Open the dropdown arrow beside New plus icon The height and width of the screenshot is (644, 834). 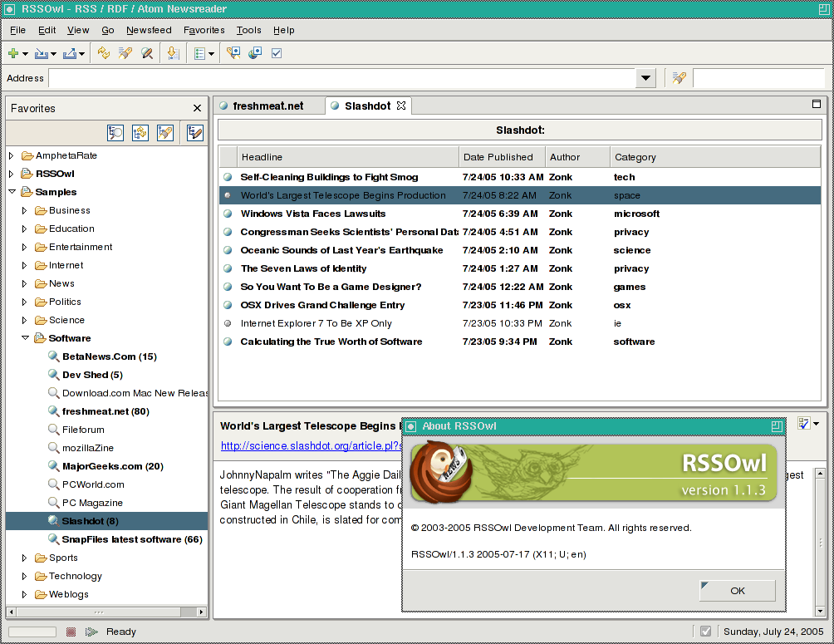25,54
